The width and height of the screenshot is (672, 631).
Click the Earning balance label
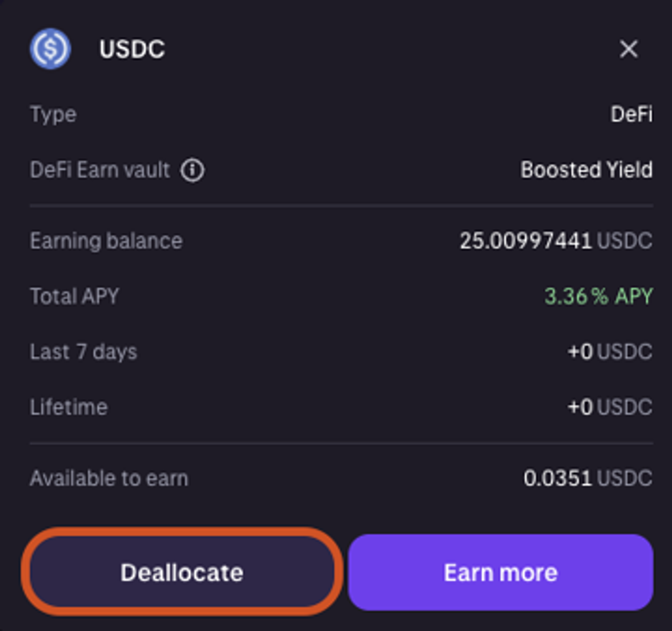106,241
